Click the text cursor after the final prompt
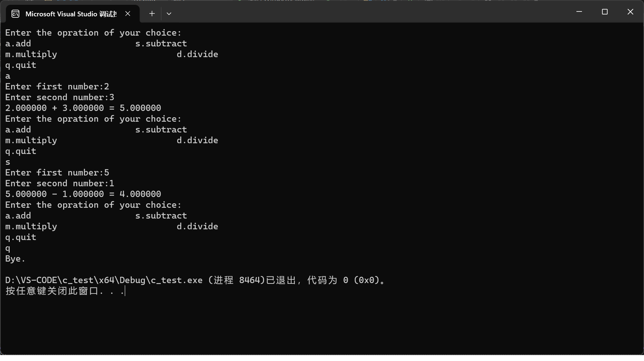This screenshot has width=644, height=361. tap(126, 291)
